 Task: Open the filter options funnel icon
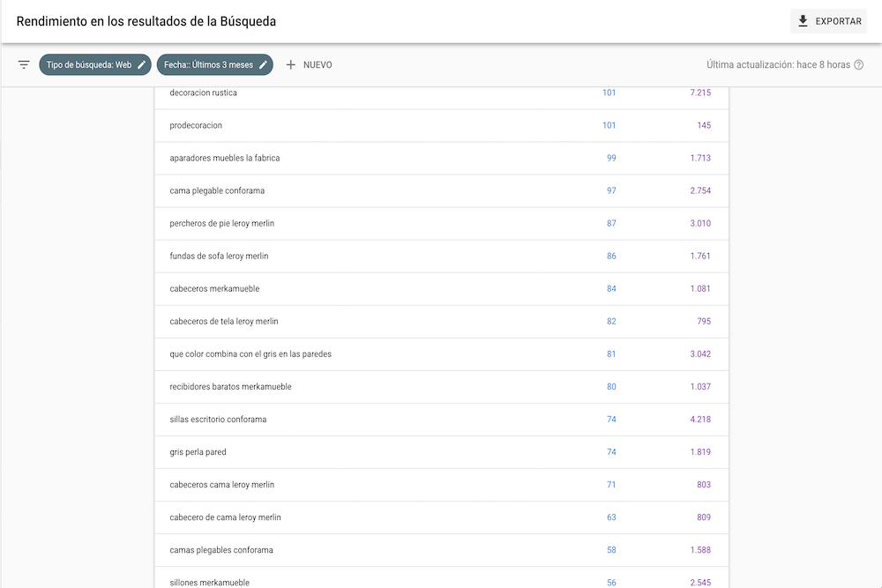click(x=24, y=64)
